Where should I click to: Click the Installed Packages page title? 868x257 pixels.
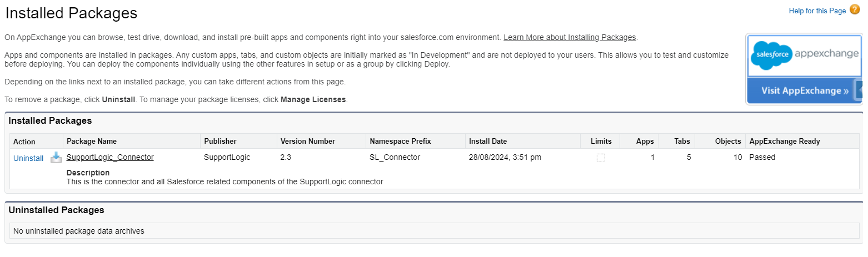click(71, 13)
